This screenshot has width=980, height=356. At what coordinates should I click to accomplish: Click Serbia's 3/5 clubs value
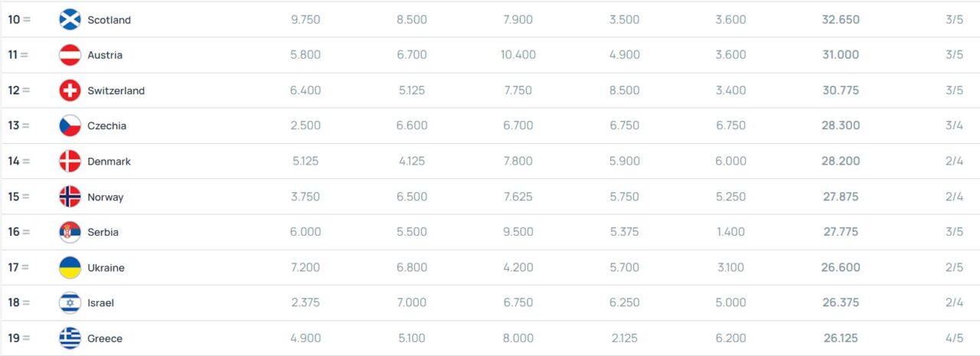pyautogui.click(x=954, y=232)
